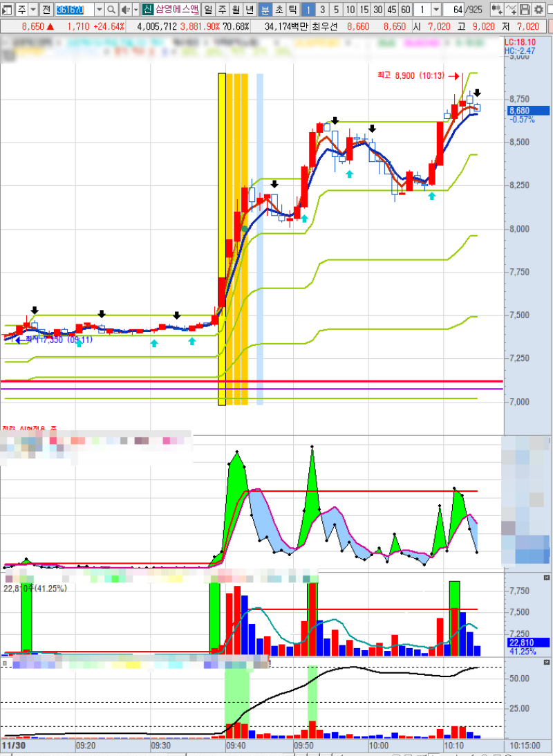Click the current price tag 8,680
Screen dimensions: 553x756
point(527,111)
